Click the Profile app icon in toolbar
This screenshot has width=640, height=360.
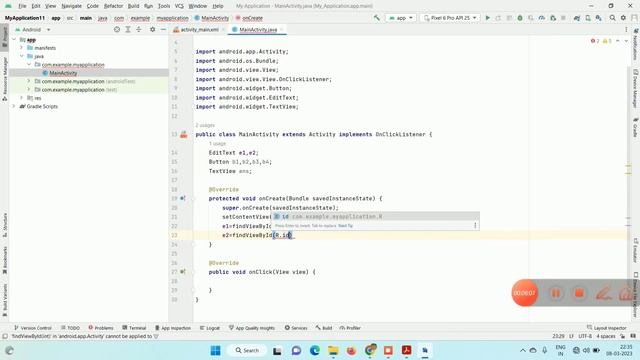[x=542, y=18]
